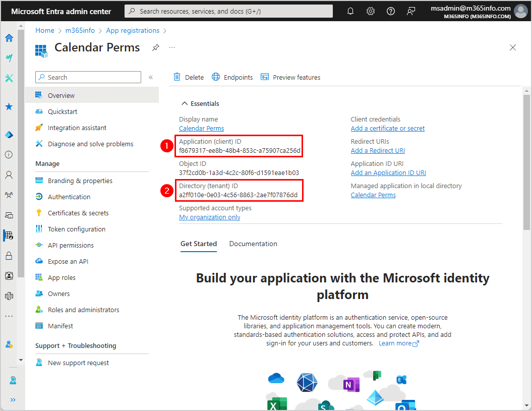Screen dimensions: 532x411
Task: Open the Applications icon in left rail
Action: click(x=9, y=235)
